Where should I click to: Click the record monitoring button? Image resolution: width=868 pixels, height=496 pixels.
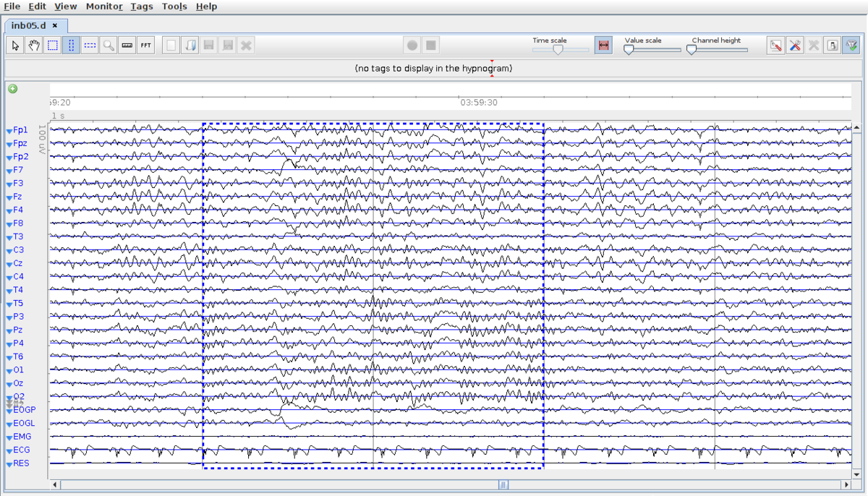(x=412, y=44)
